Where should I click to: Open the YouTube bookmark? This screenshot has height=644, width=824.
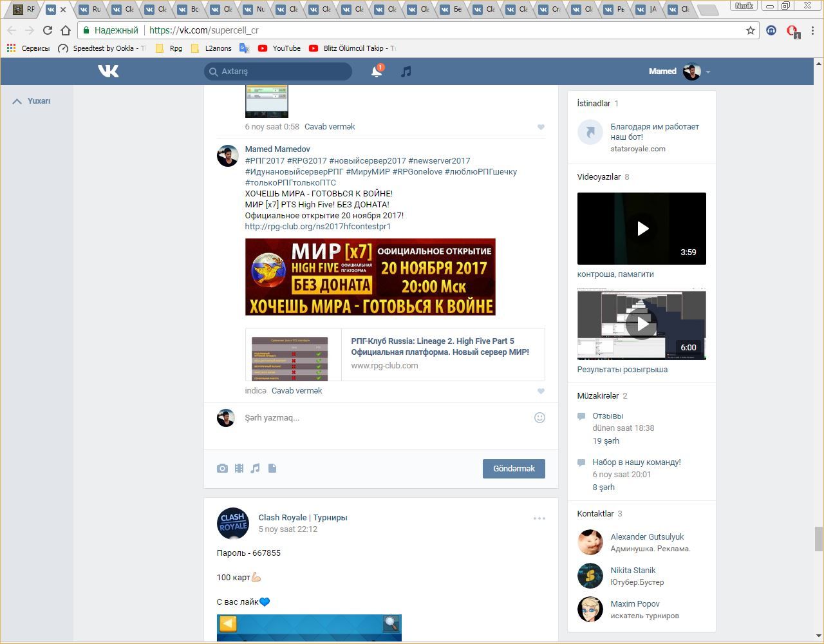(x=279, y=48)
